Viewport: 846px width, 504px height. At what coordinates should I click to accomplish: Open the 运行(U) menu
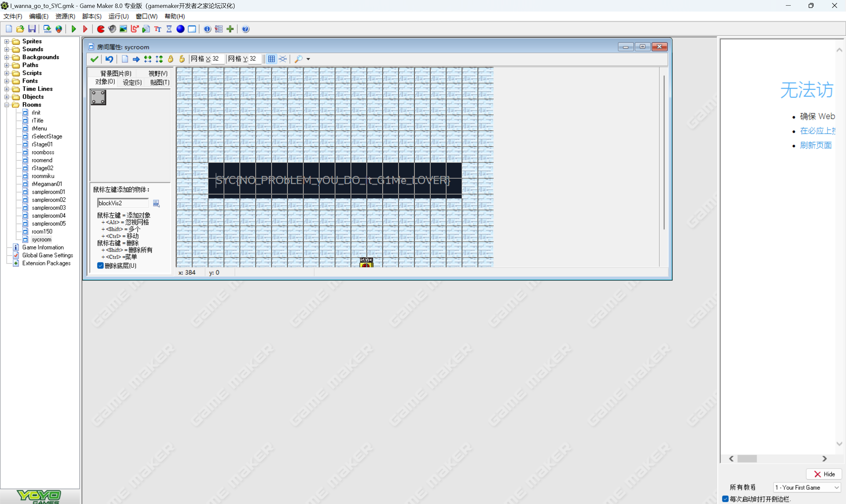click(x=119, y=16)
